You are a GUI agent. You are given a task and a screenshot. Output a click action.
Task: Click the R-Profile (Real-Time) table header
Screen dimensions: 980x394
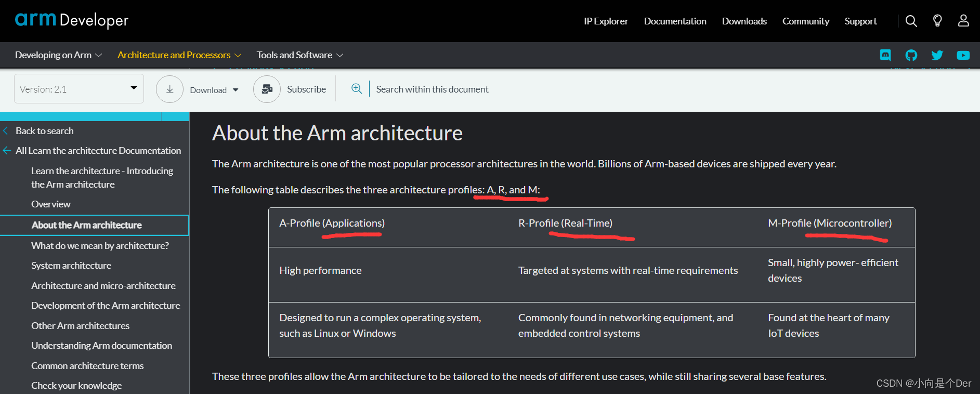tap(565, 223)
